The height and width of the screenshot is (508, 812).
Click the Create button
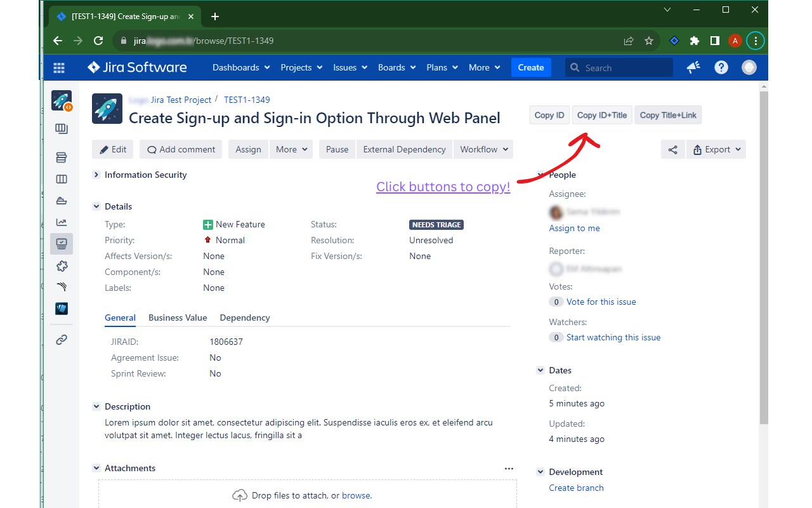531,67
